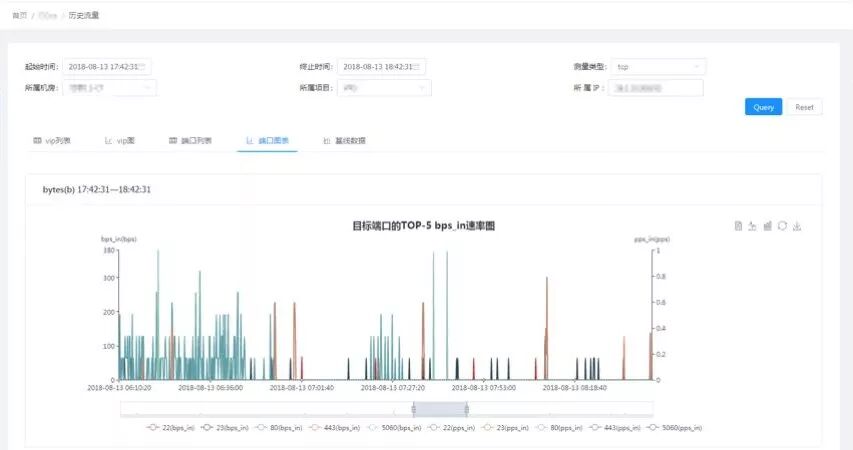Image resolution: width=853 pixels, height=450 pixels.
Task: Toggle the 5060(bps_in) legend series
Action: click(394, 428)
